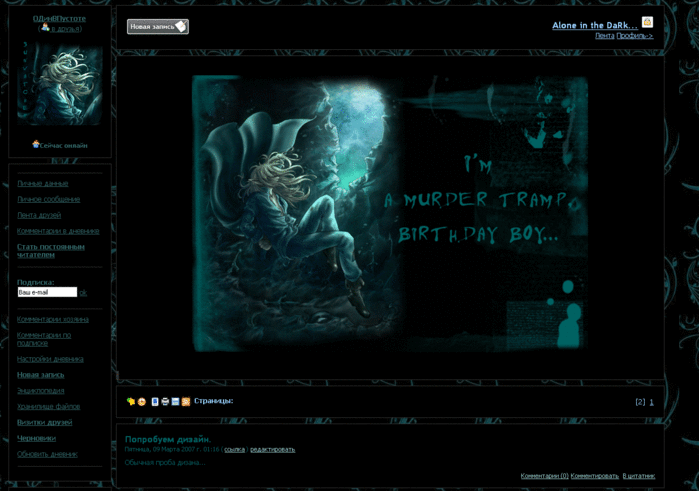The image size is (699, 491).
Task: Open 'Черновики' in the sidebar
Action: pyautogui.click(x=36, y=438)
